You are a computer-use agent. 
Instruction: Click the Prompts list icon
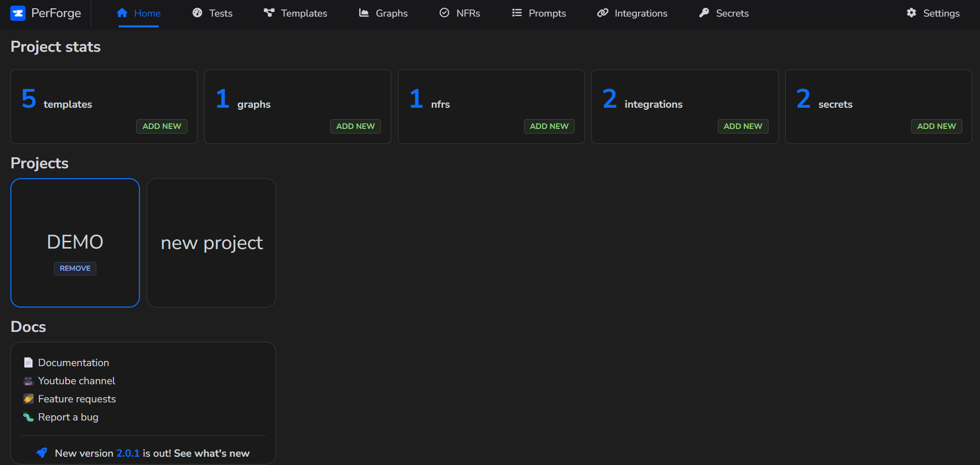pyautogui.click(x=517, y=13)
